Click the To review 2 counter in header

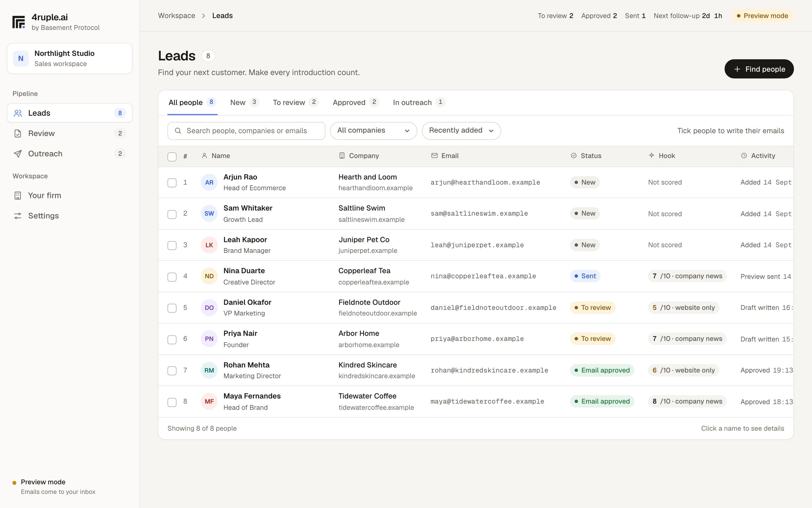click(555, 16)
